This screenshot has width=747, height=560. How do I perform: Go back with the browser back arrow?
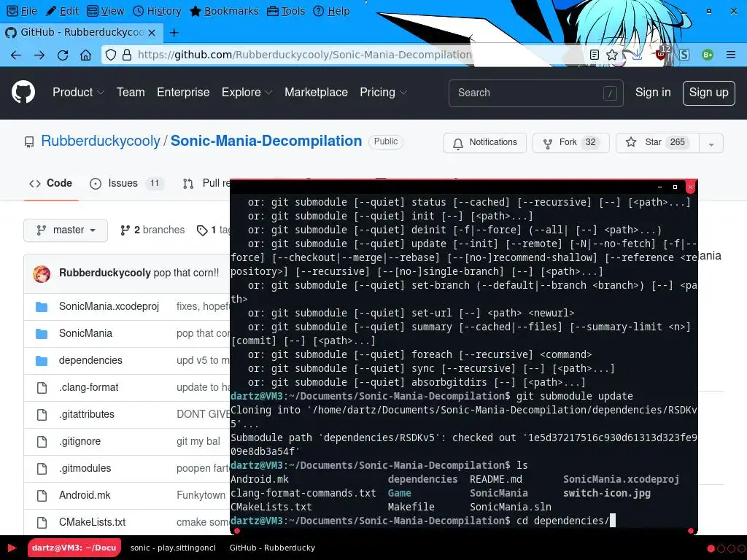coord(16,55)
